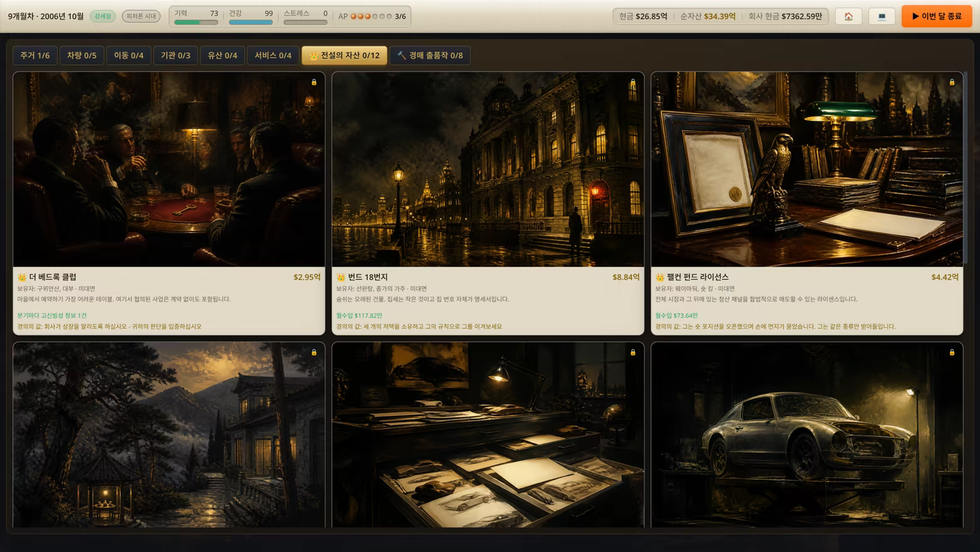Switch to the 주거 1/6 tab

click(35, 55)
